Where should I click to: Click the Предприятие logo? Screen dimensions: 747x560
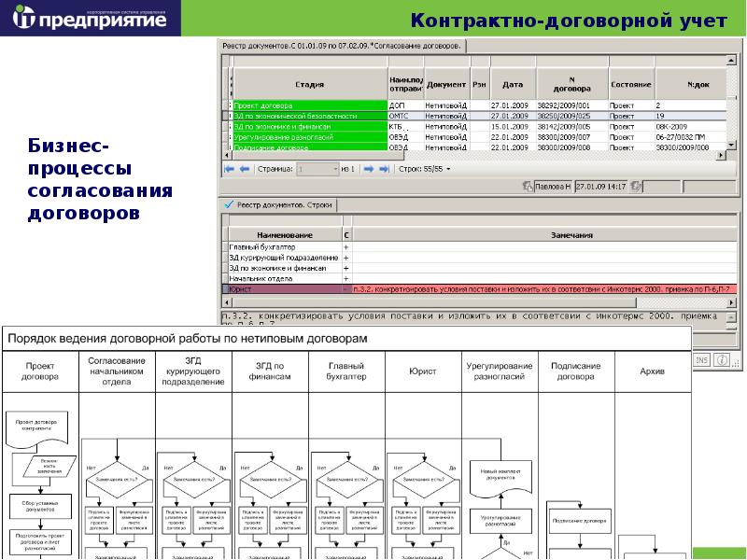(x=87, y=19)
